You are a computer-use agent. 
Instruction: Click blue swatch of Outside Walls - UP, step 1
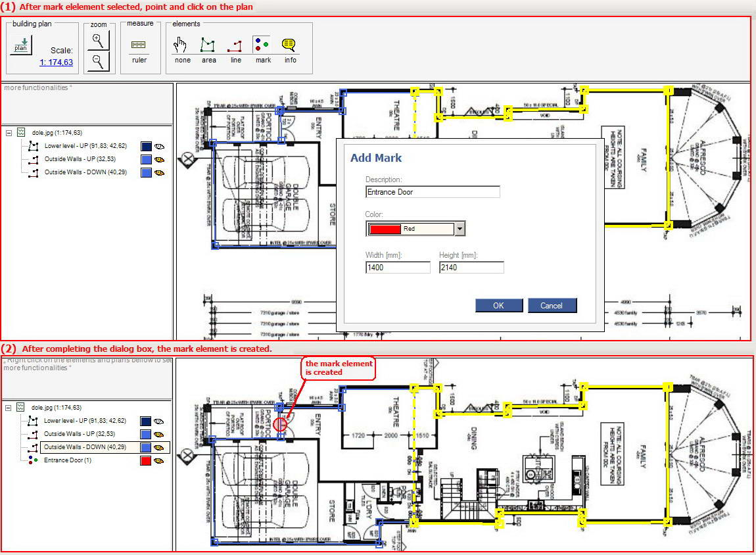coord(146,160)
